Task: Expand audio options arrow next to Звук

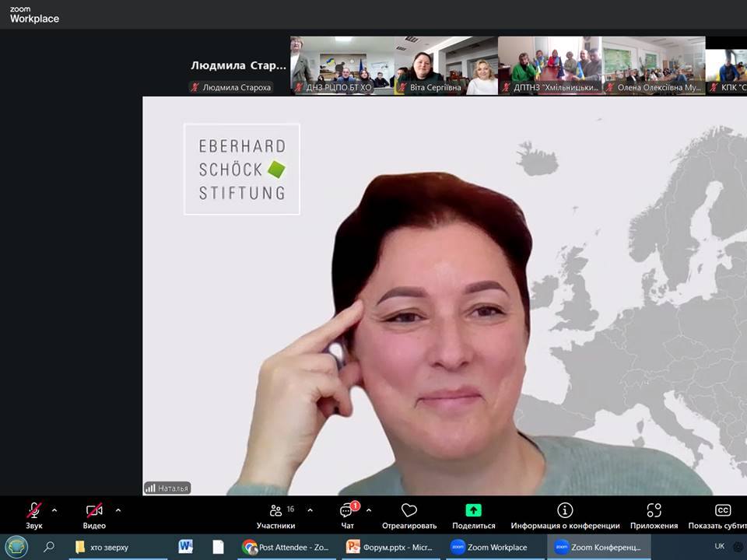Action: (54, 510)
